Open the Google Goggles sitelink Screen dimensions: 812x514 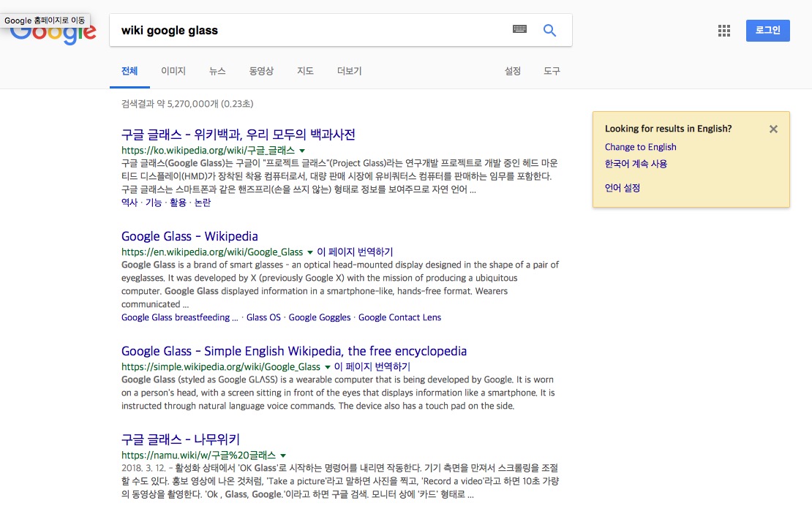click(x=320, y=317)
